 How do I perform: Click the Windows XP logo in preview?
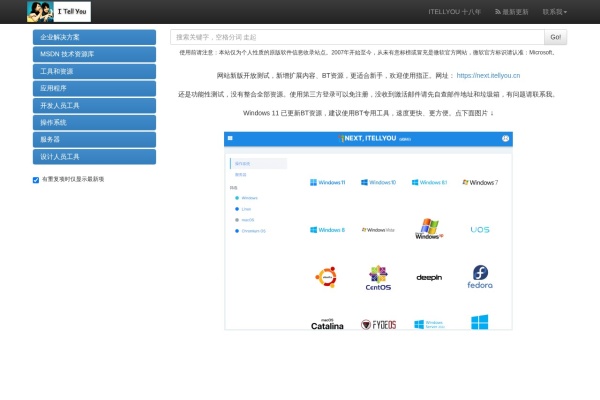429,229
